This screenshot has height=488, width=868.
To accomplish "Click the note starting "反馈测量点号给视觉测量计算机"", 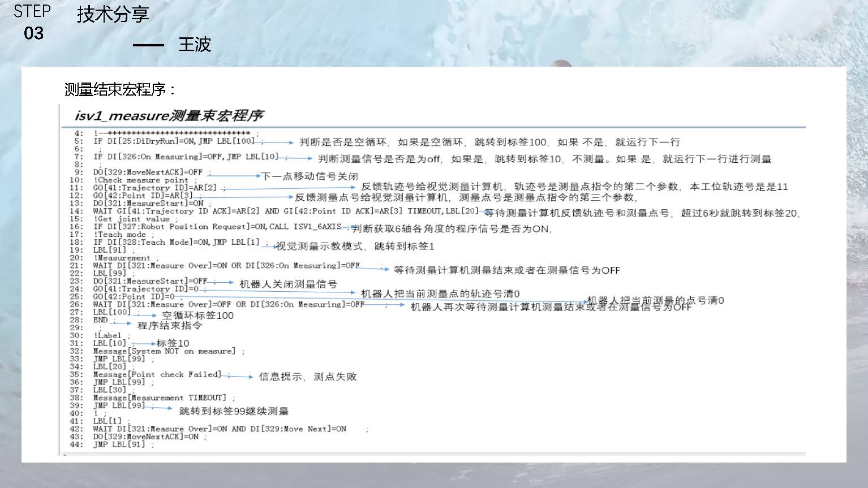I will click(x=467, y=197).
